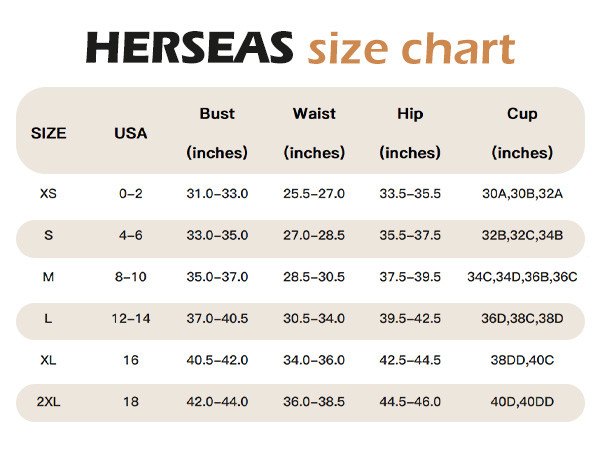Click the waist value 36.0–38.5
The height and width of the screenshot is (450, 600).
tap(314, 401)
